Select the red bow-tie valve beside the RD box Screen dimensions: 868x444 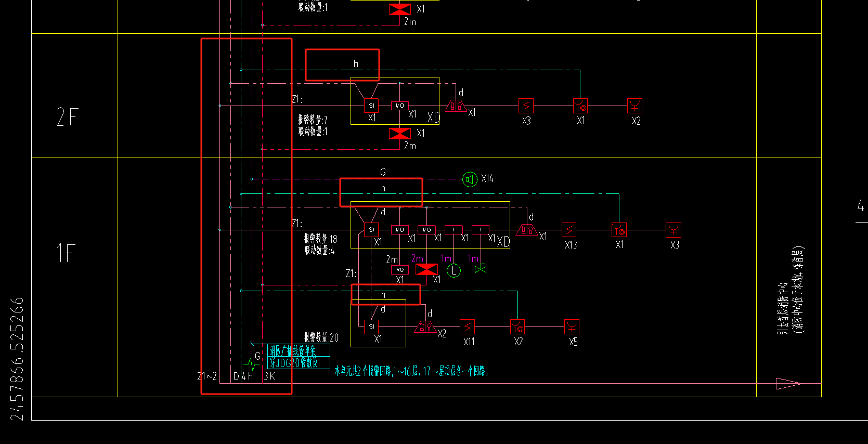pos(427,269)
